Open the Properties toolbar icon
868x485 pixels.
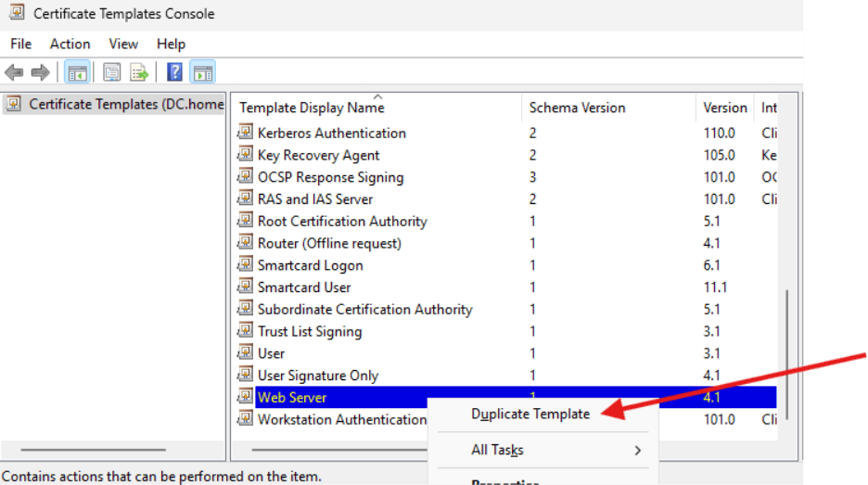[x=112, y=72]
